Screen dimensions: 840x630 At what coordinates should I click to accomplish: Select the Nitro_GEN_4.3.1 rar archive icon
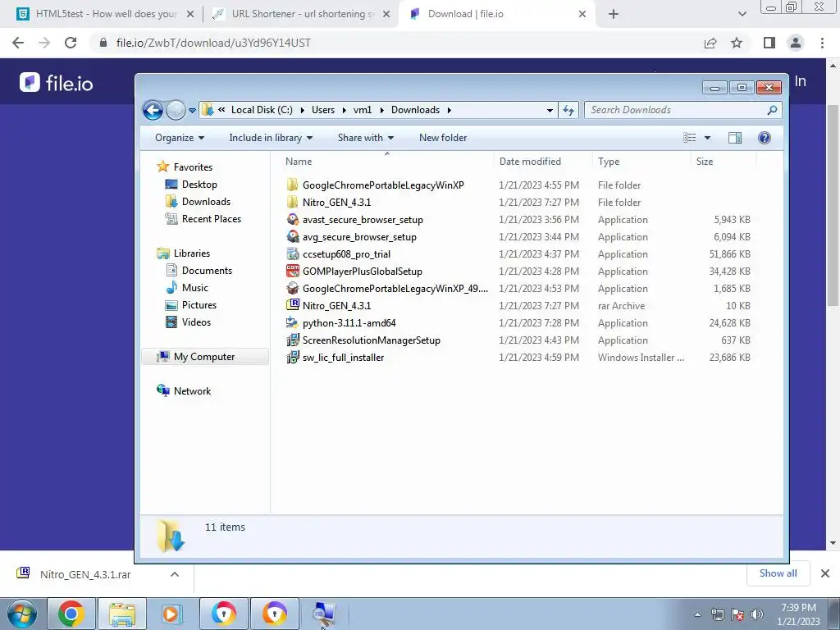point(293,305)
